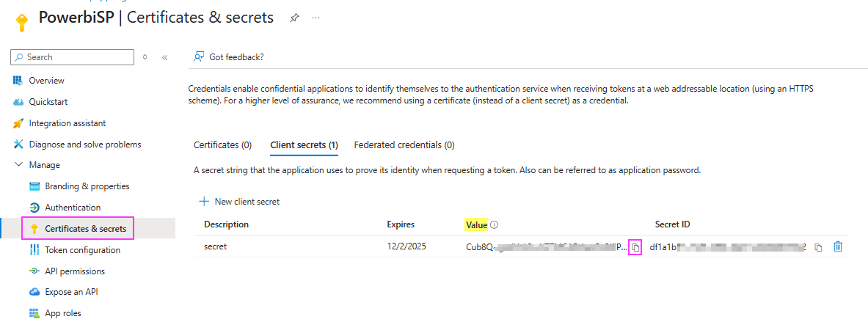
Task: Switch to Certificates (0) tab
Action: pyautogui.click(x=222, y=145)
